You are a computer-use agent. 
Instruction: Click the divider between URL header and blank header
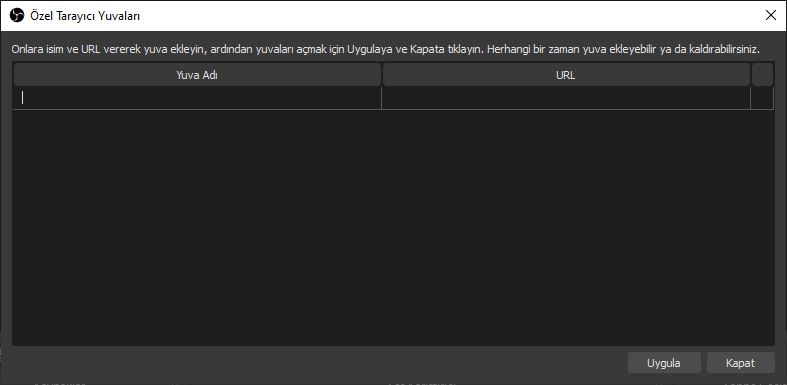[751, 75]
